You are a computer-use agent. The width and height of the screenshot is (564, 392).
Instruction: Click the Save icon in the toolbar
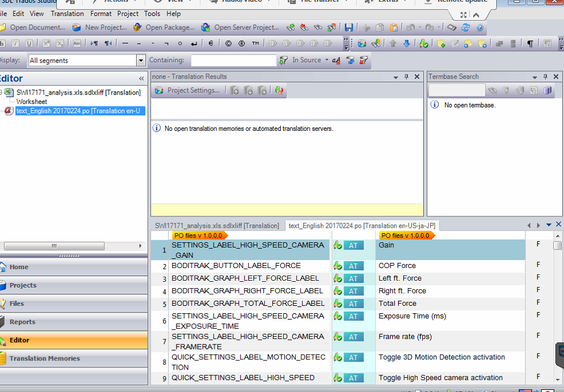point(349,28)
